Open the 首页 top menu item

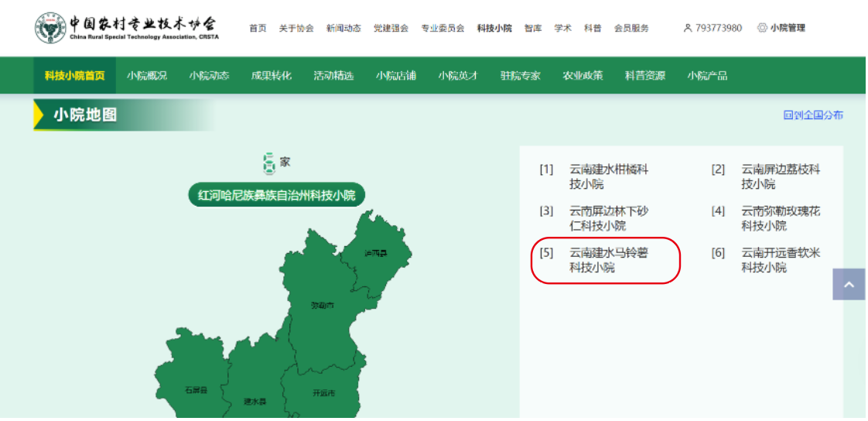(x=258, y=28)
